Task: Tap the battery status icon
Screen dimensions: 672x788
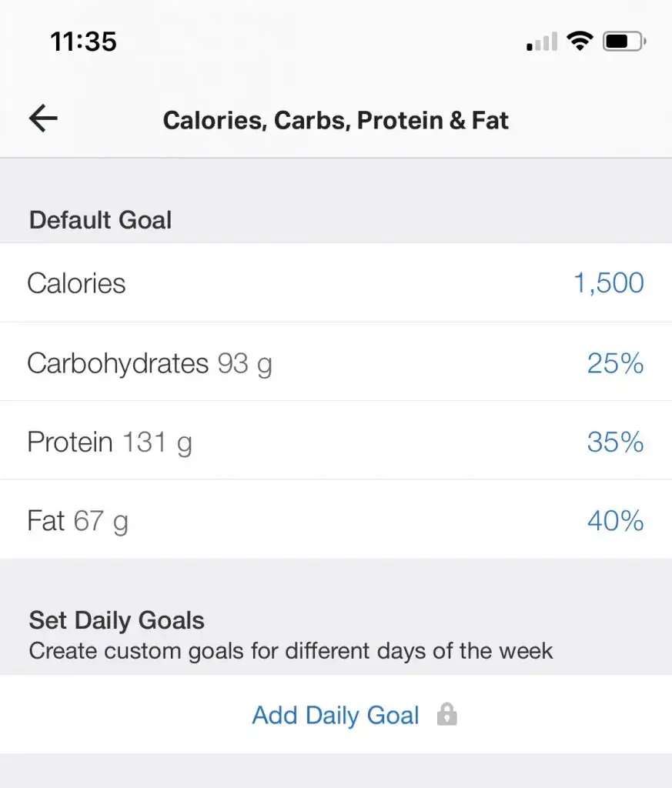Action: click(624, 41)
